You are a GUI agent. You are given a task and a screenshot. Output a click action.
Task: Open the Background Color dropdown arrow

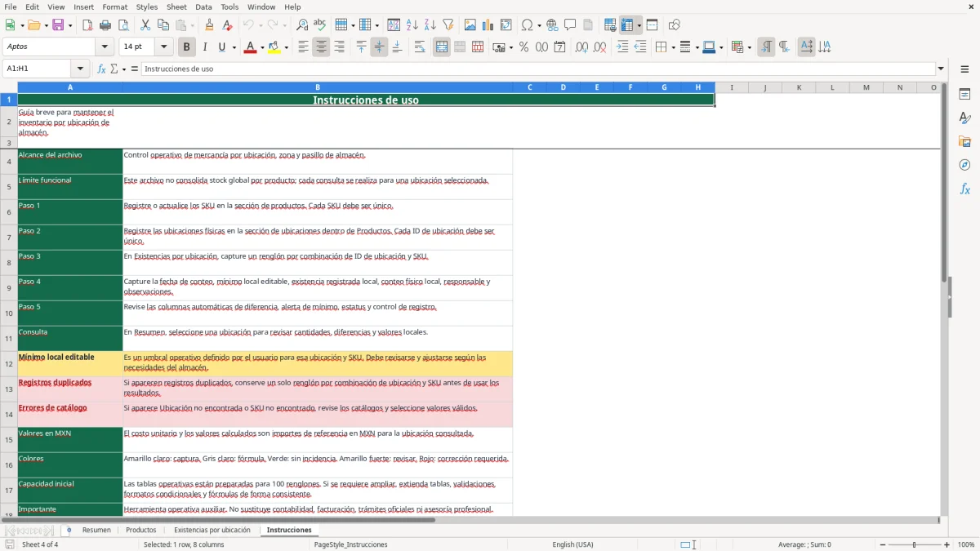(x=287, y=47)
